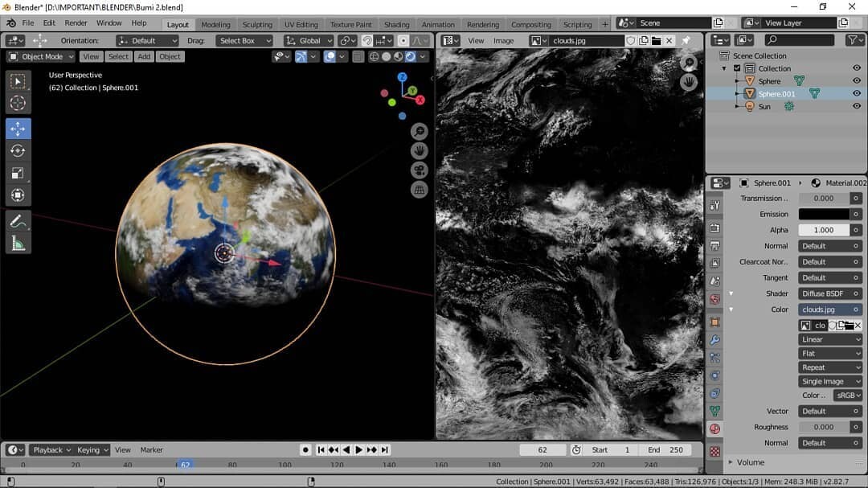Screen dimensions: 868x488
Task: Expand the Volume panel
Action: [751, 462]
